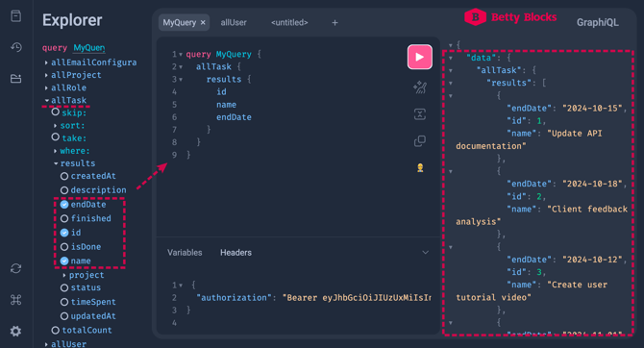The height and width of the screenshot is (348, 644).
Task: Open keyboard shortcuts dialog
Action: 16,300
